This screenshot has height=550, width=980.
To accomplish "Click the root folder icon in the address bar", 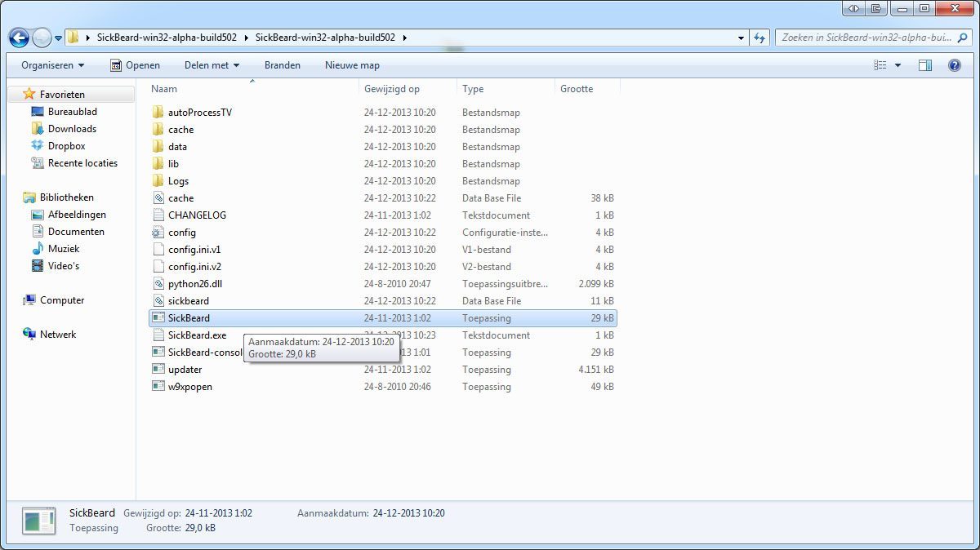I will 73,38.
